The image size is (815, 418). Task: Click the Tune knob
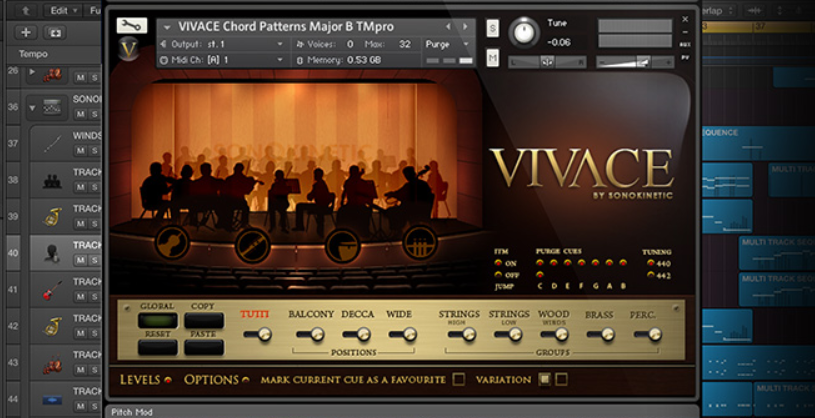click(x=524, y=33)
